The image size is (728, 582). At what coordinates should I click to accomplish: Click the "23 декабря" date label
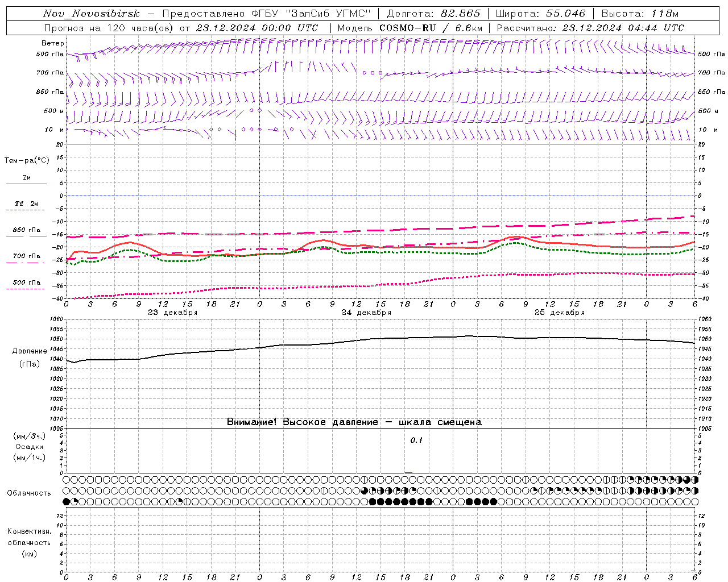pos(173,313)
